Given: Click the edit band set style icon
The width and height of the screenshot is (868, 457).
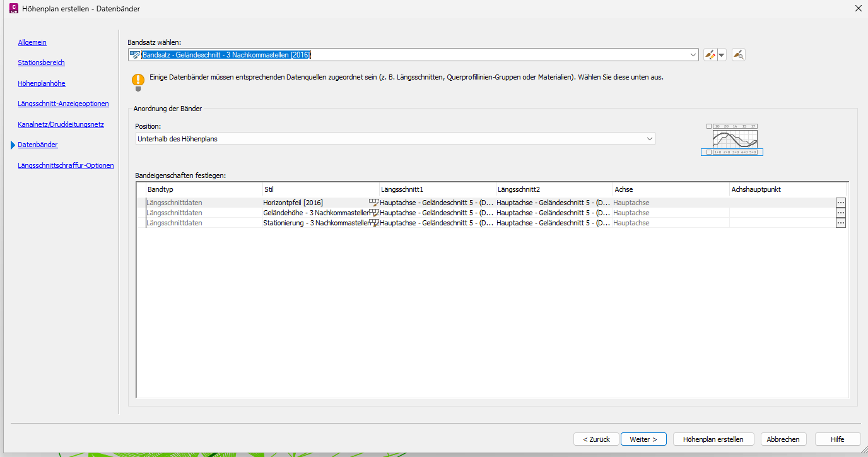Looking at the screenshot, I should pos(710,55).
